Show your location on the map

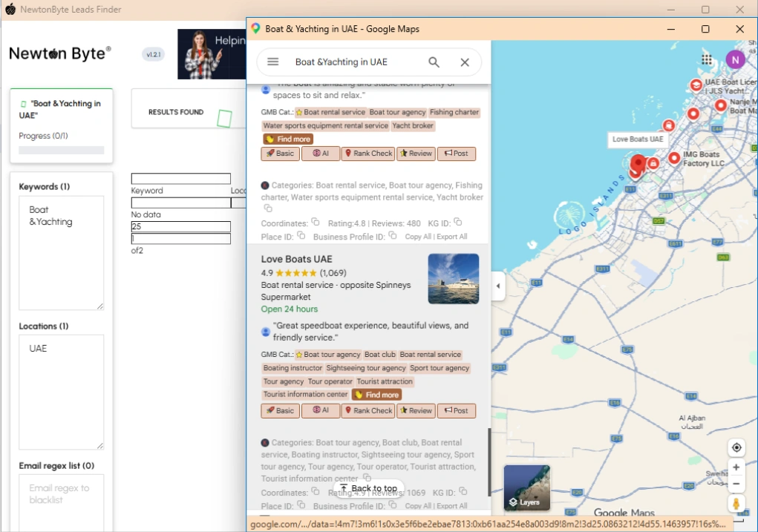[x=736, y=447]
